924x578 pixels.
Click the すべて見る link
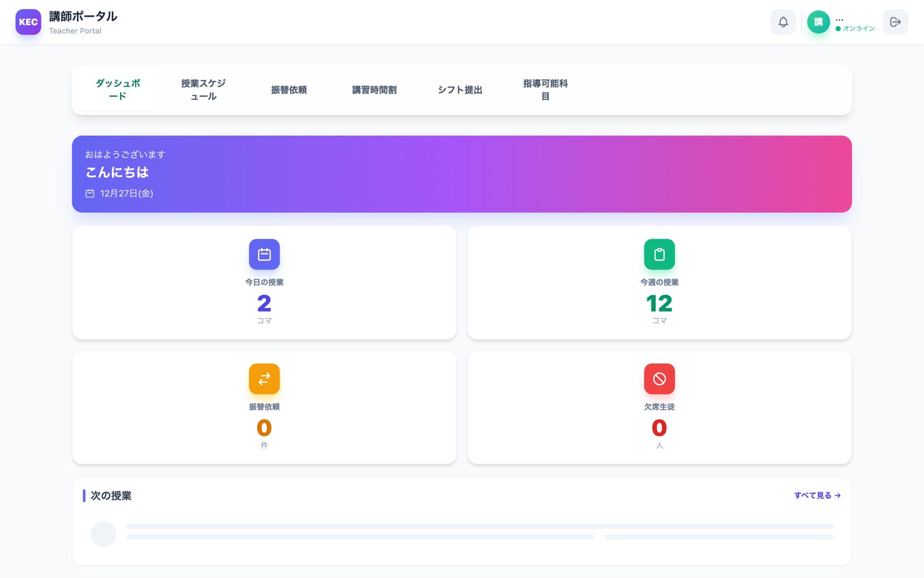[817, 495]
